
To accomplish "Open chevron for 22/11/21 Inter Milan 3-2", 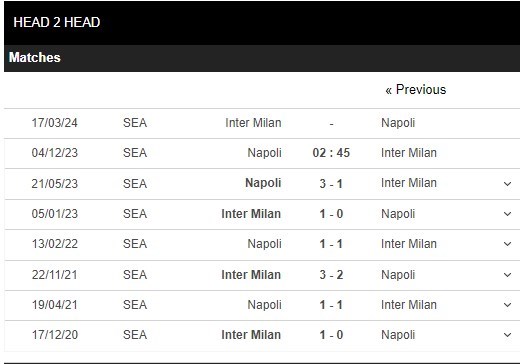I will tap(507, 275).
